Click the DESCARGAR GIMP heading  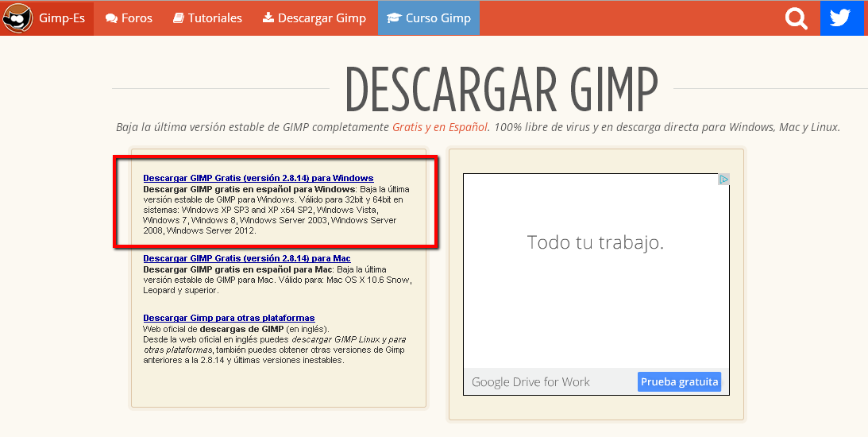pyautogui.click(x=502, y=89)
